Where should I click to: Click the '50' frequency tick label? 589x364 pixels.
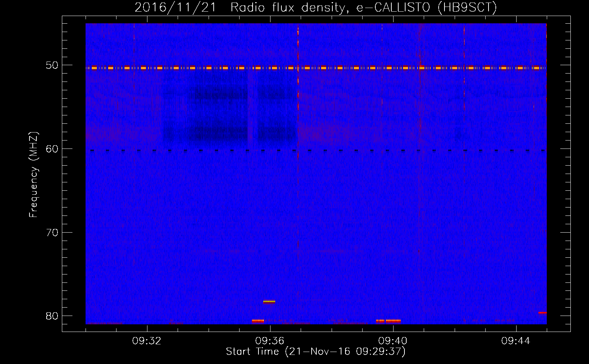[52, 66]
